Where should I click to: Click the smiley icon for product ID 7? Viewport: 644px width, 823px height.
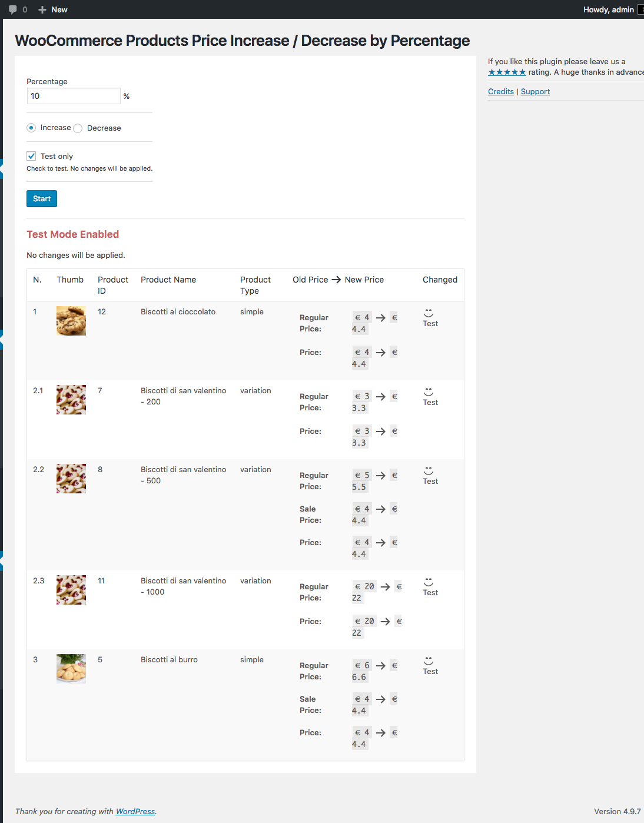click(429, 391)
